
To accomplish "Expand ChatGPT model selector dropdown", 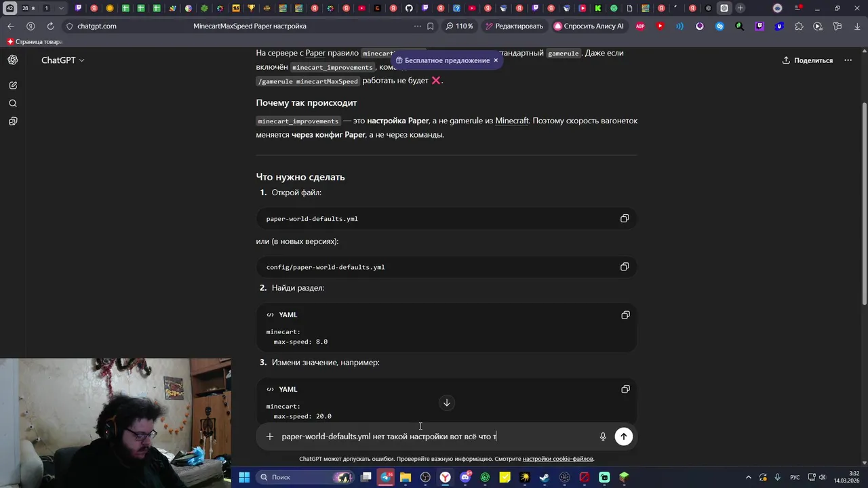I will [x=63, y=60].
